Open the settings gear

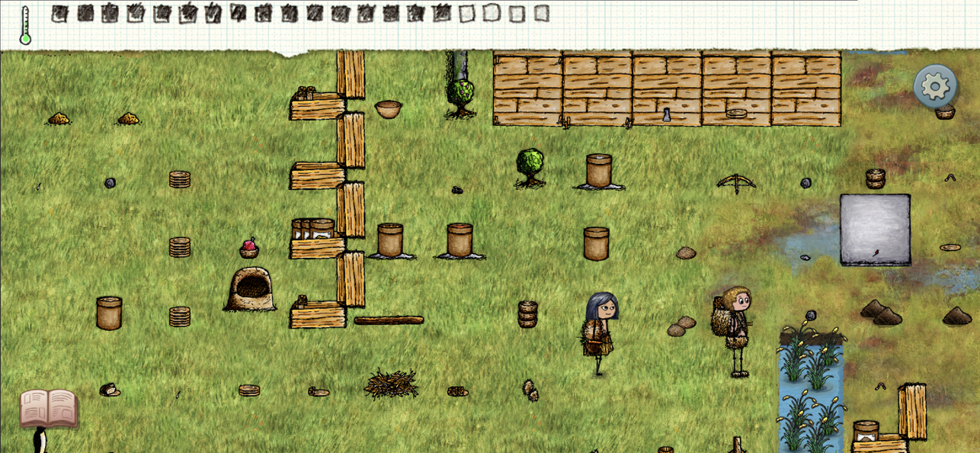pos(935,86)
